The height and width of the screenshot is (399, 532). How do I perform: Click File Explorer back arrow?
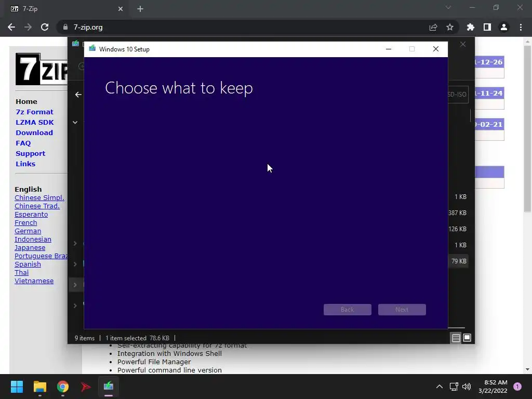(78, 95)
